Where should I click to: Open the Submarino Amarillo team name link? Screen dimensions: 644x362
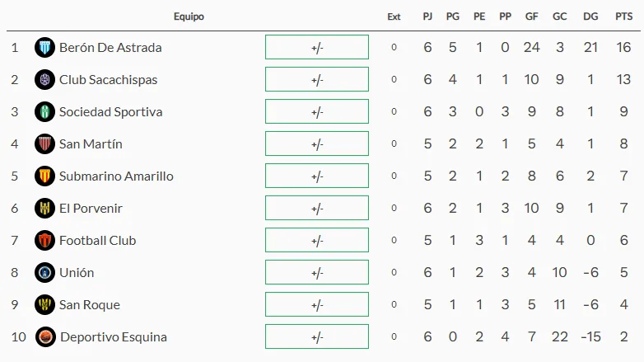116,176
